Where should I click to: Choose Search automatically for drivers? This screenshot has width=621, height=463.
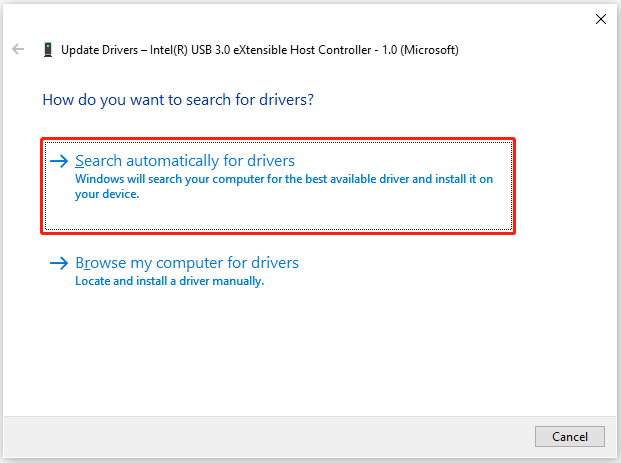point(278,186)
